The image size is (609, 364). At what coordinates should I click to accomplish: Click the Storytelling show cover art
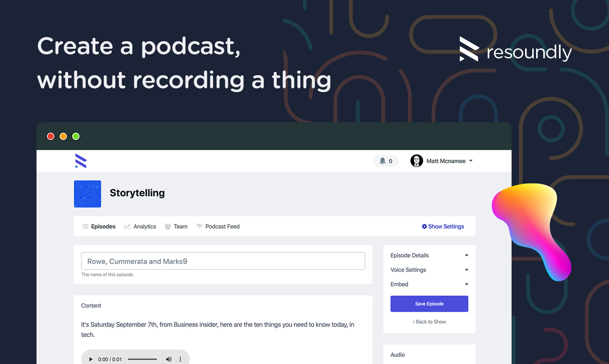[x=87, y=194]
